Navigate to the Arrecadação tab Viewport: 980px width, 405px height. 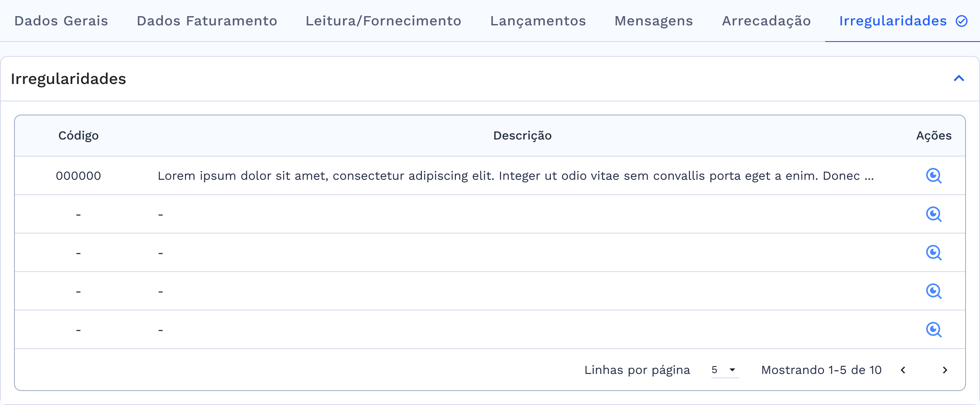[766, 21]
